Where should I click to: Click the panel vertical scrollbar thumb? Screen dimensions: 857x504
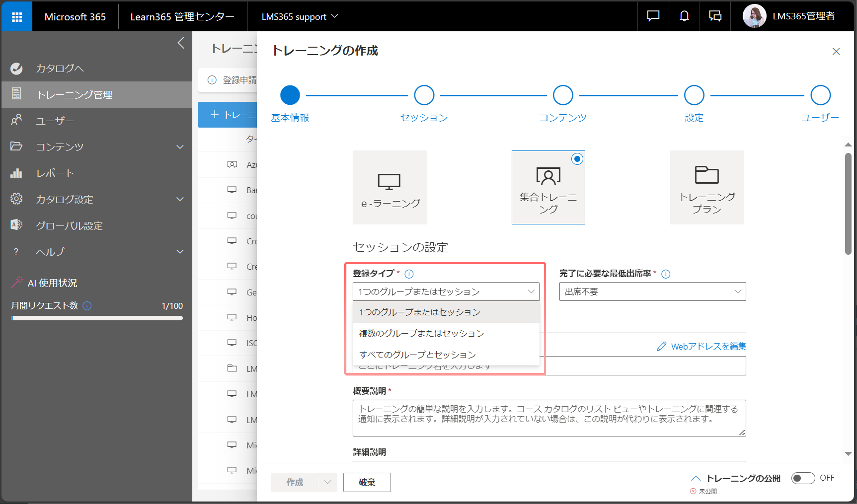click(x=848, y=203)
